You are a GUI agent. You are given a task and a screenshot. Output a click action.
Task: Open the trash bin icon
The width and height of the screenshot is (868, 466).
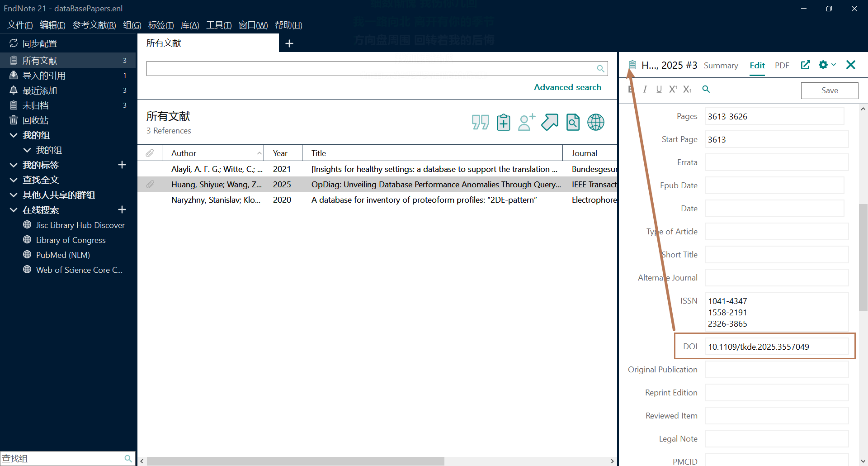pyautogui.click(x=14, y=120)
